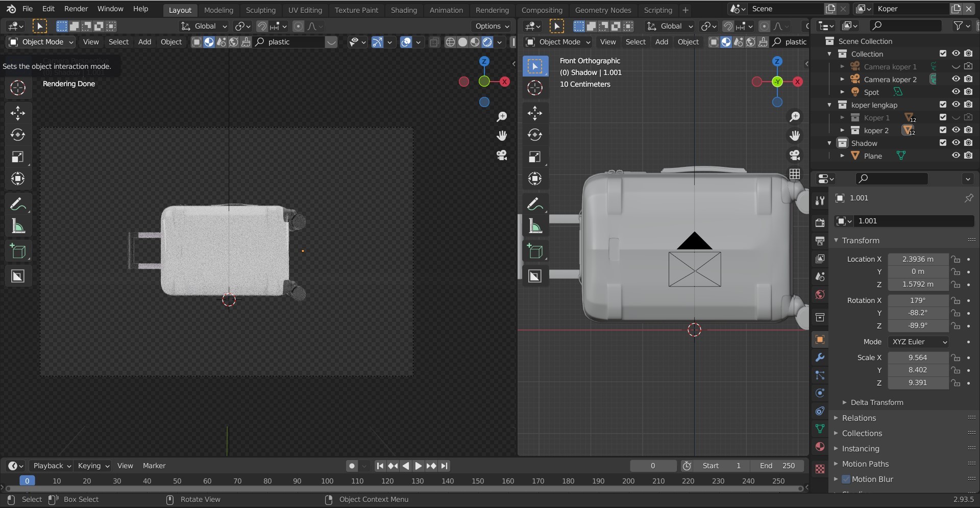Toggle the Motion Blur checkbox
The height and width of the screenshot is (508, 980).
pos(846,479)
